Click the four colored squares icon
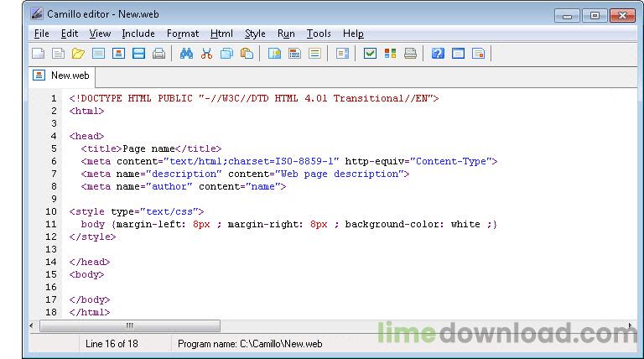Viewport: 644px width, 359px height. tap(390, 54)
